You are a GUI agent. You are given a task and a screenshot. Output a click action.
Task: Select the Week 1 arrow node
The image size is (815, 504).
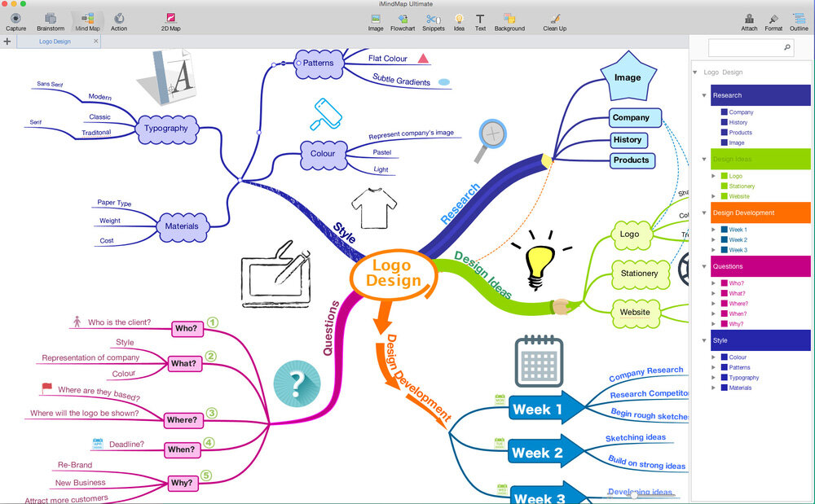pyautogui.click(x=546, y=409)
